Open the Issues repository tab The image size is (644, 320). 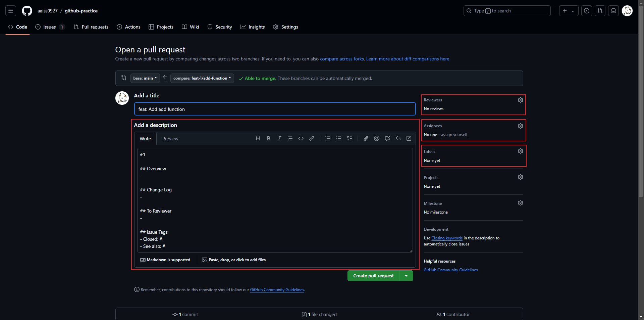(x=50, y=27)
